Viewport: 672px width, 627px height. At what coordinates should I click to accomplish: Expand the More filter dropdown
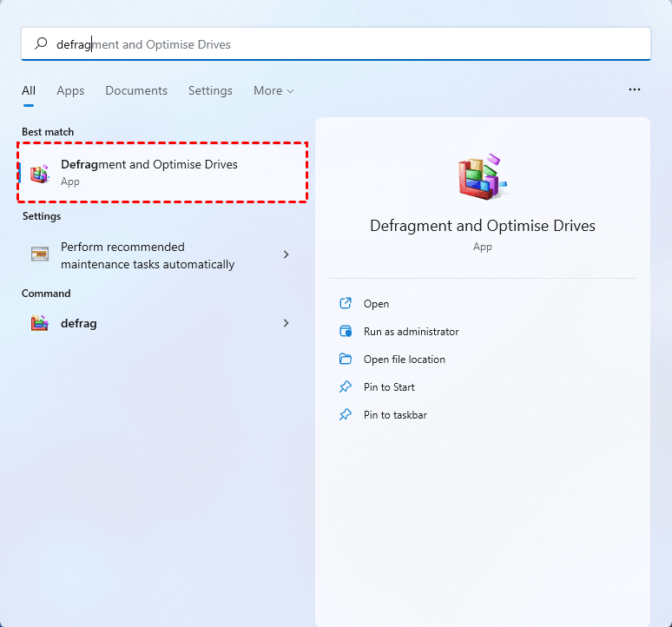[273, 90]
